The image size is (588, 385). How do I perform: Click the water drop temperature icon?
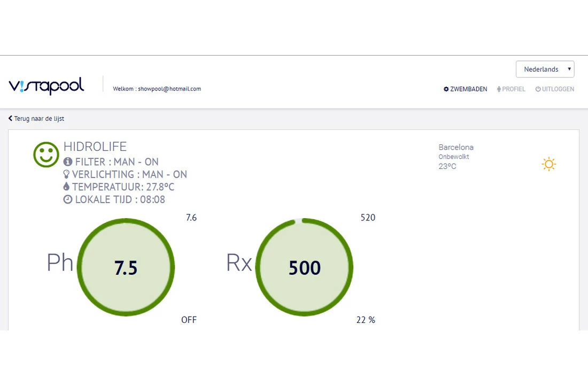click(x=67, y=187)
